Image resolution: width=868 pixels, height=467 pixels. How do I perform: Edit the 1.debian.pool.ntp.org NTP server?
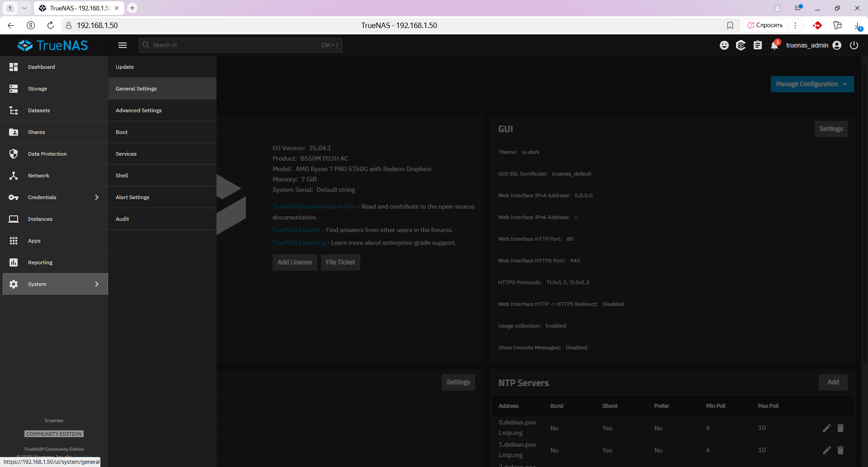827,450
